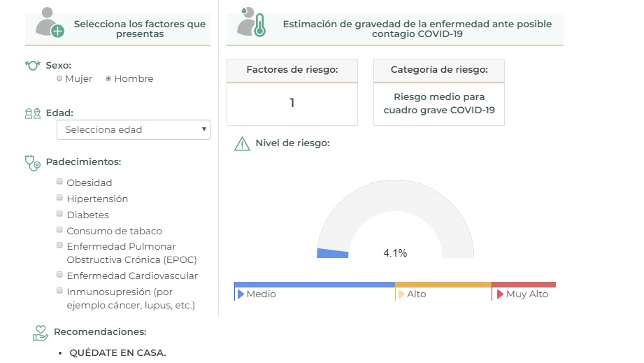Check the Obesidad checkbox
The width and height of the screenshot is (644, 363).
pos(59,182)
